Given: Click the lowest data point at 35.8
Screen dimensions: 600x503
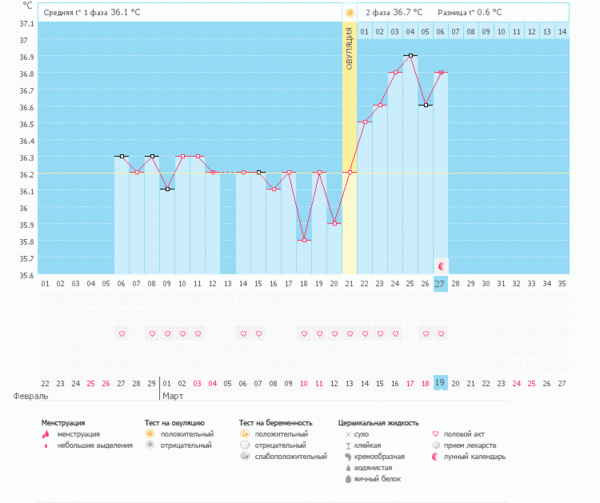Looking at the screenshot, I should [304, 240].
